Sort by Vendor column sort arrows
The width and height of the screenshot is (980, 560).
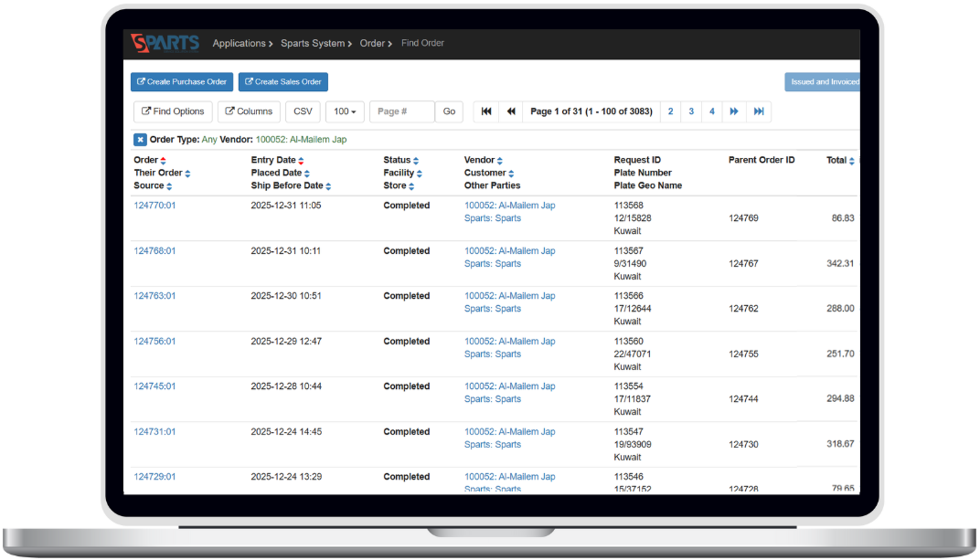point(500,161)
